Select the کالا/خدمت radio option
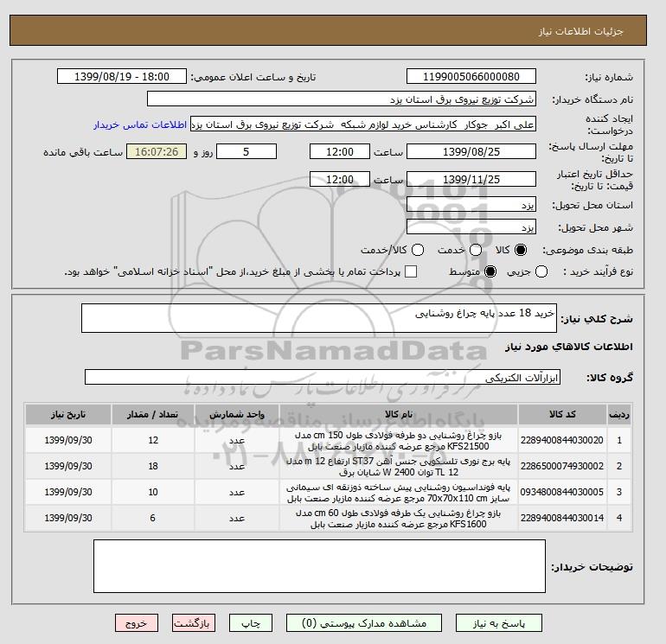The width and height of the screenshot is (666, 644). [x=418, y=250]
